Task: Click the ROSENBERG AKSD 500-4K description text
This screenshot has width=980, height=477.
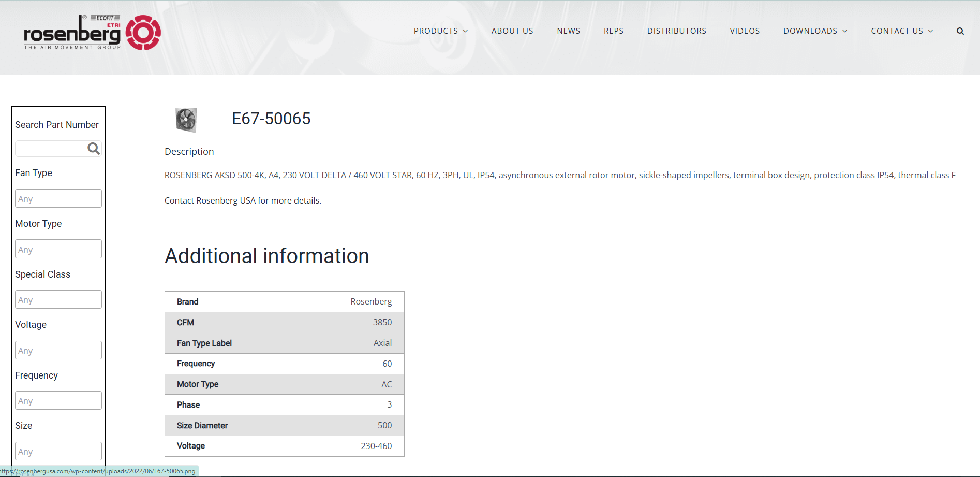Action: (560, 175)
